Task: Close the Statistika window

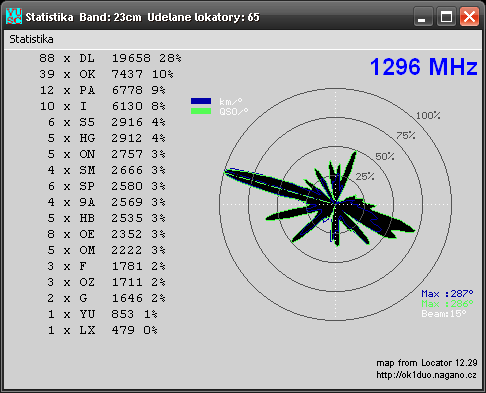Action: [x=469, y=17]
